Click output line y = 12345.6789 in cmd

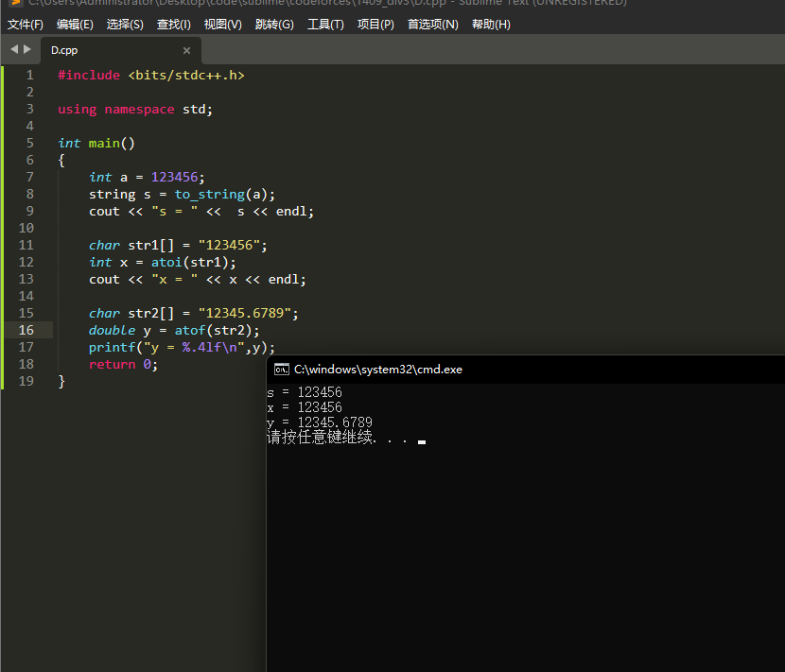[320, 422]
